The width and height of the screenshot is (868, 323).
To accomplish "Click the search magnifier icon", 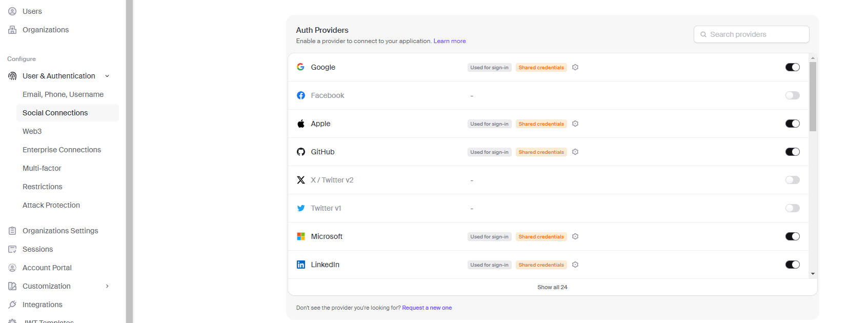I will click(703, 34).
